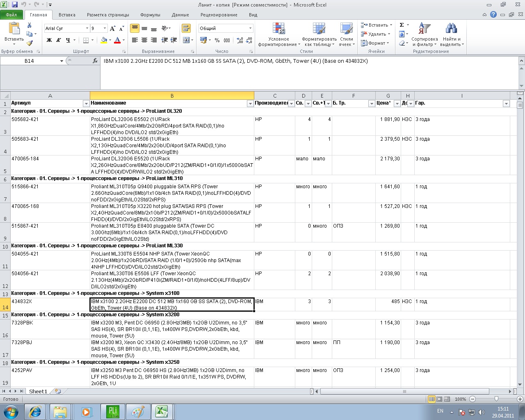Image resolution: width=525 pixels, height=420 pixels.
Task: Toggle center horizontal text alignment
Action: click(x=144, y=40)
